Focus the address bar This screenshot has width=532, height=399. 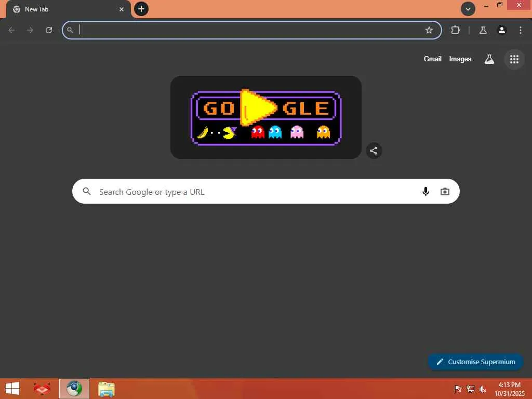252,30
